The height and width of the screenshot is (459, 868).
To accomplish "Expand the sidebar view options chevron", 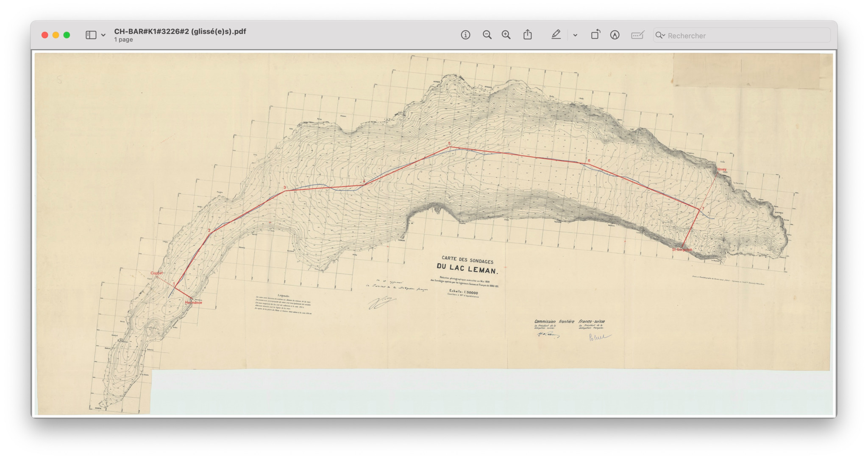I will (103, 35).
